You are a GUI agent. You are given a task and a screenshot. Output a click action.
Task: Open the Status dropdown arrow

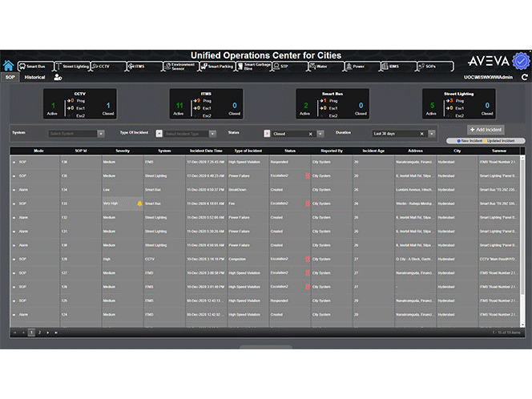pyautogui.click(x=320, y=134)
